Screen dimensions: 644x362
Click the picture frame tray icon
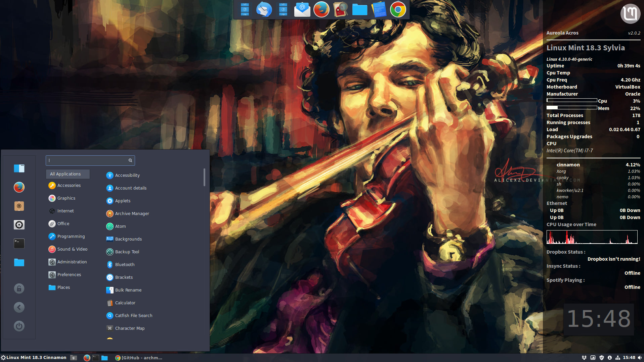point(593,358)
